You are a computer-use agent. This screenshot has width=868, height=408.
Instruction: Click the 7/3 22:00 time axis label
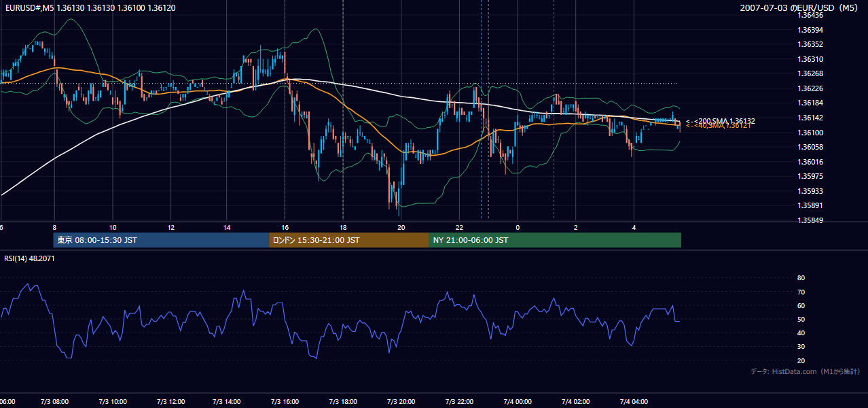pos(460,402)
